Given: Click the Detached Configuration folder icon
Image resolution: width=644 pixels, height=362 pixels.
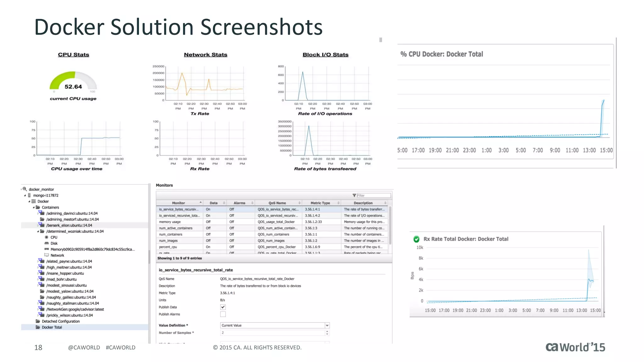Looking at the screenshot, I should [x=38, y=321].
